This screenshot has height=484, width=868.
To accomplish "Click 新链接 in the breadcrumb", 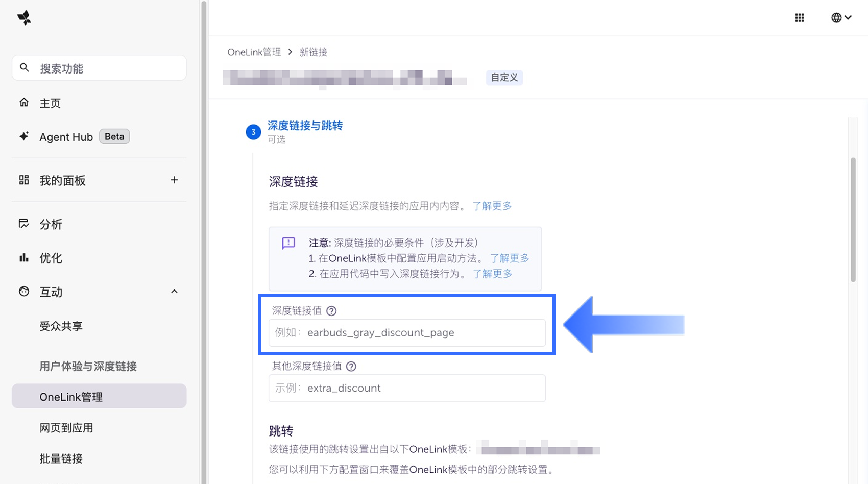I will pyautogui.click(x=314, y=52).
